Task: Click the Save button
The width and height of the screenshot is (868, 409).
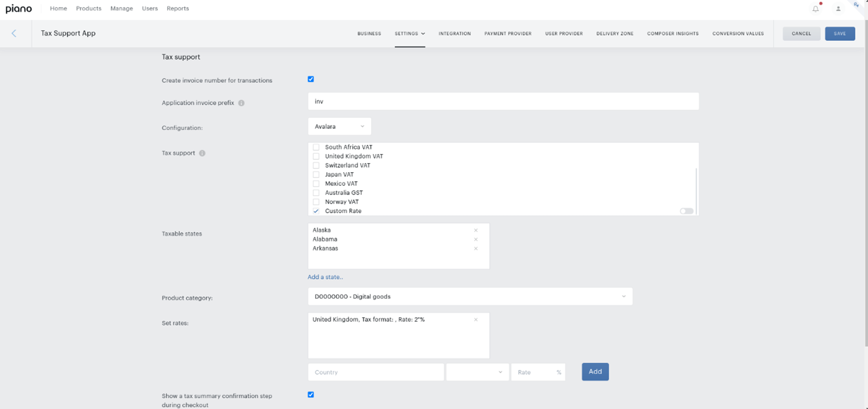Action: [x=840, y=34]
